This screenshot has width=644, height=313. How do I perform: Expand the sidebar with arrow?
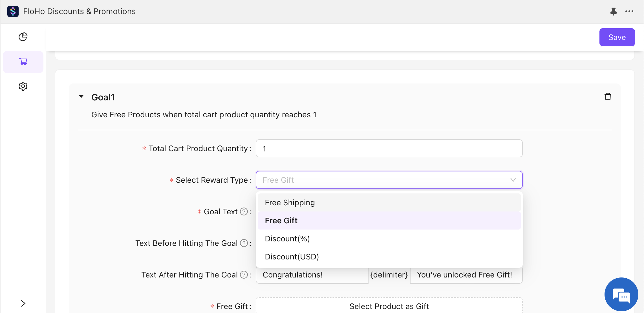coord(23,303)
